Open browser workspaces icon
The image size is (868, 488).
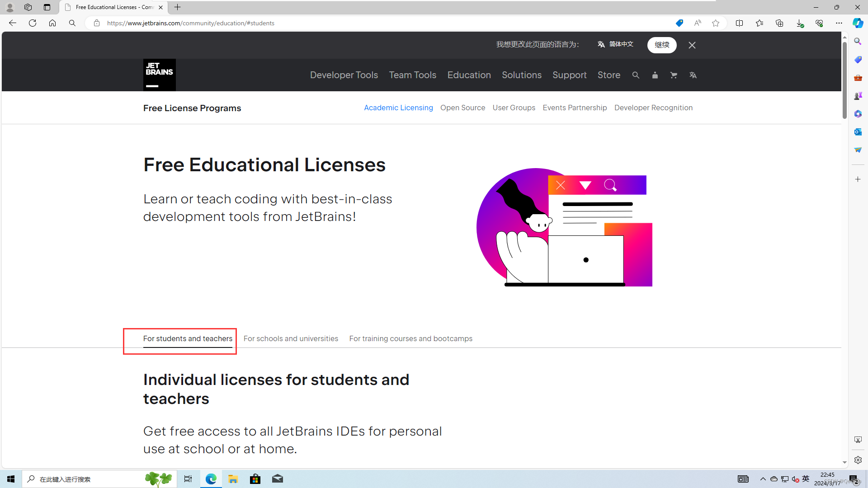click(x=28, y=7)
